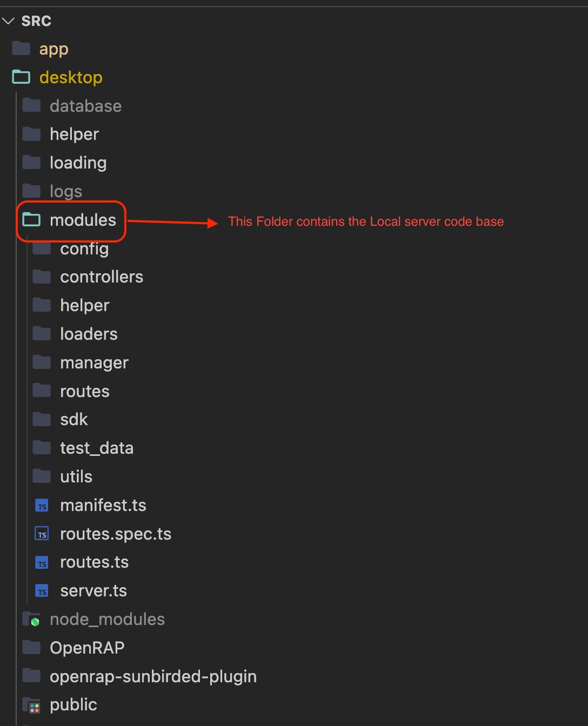Open the database folder
The image size is (588, 726).
[x=85, y=106]
